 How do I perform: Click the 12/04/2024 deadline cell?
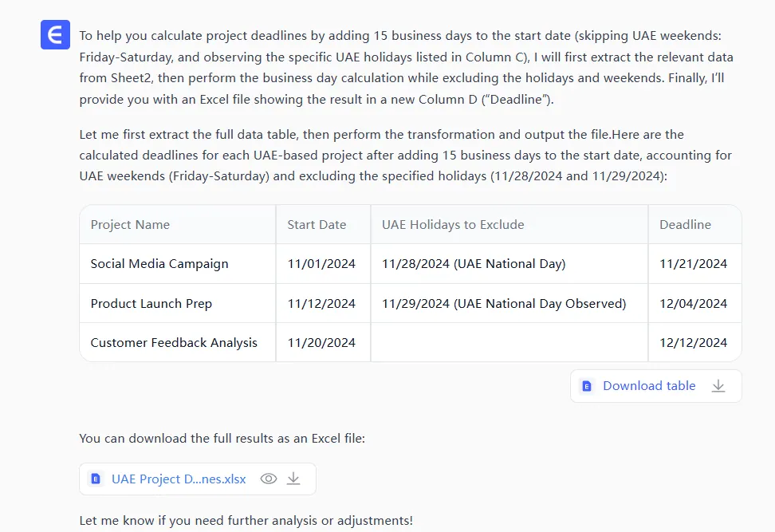tap(693, 304)
